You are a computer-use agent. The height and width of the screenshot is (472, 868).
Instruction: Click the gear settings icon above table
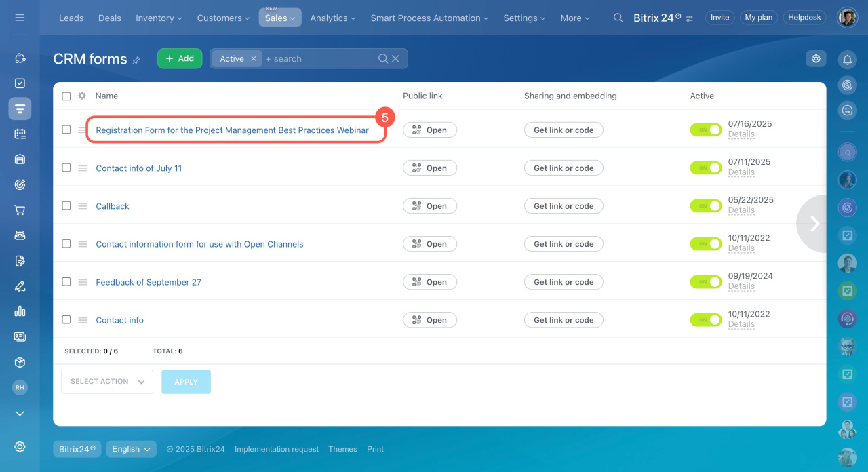coord(816,58)
